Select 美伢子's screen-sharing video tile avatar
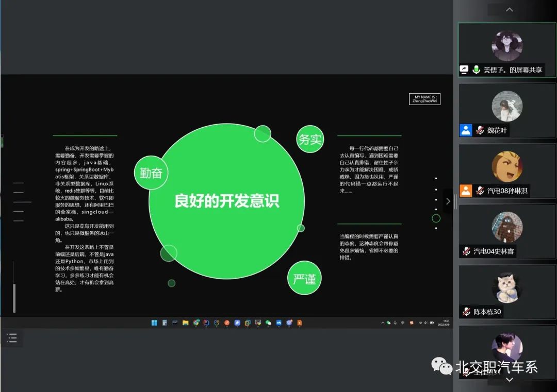This screenshot has height=392, width=557. click(x=507, y=46)
